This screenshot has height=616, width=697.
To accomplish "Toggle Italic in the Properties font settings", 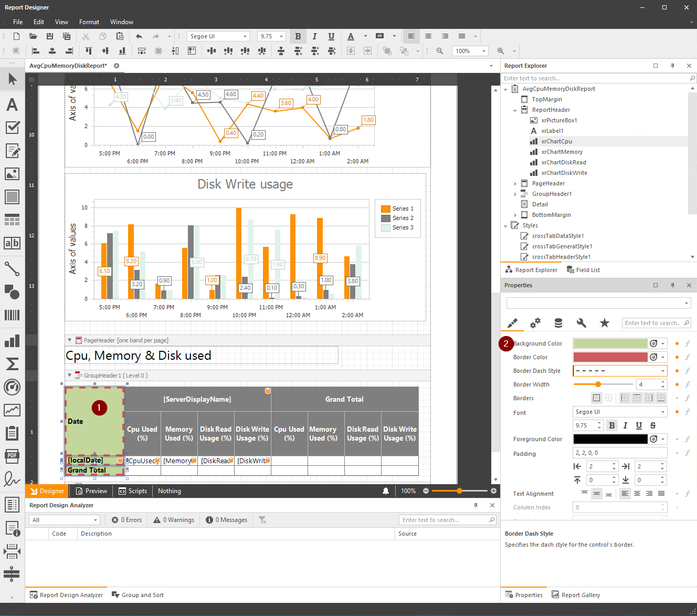I will tap(624, 425).
